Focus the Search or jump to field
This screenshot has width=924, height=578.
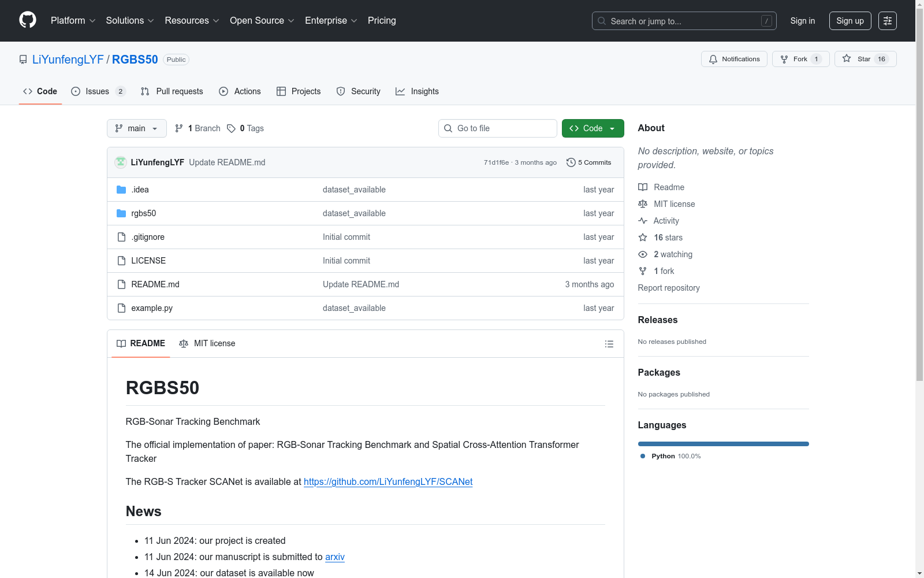684,21
